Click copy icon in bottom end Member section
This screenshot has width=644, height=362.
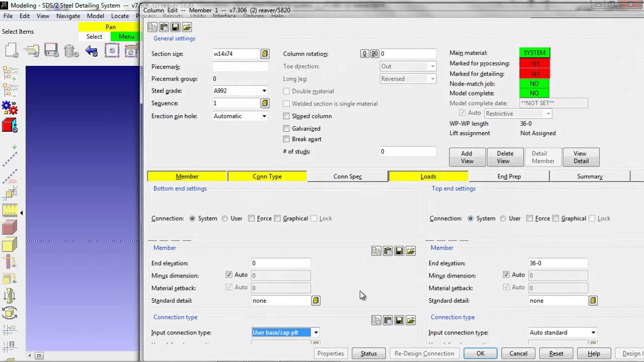point(376,251)
